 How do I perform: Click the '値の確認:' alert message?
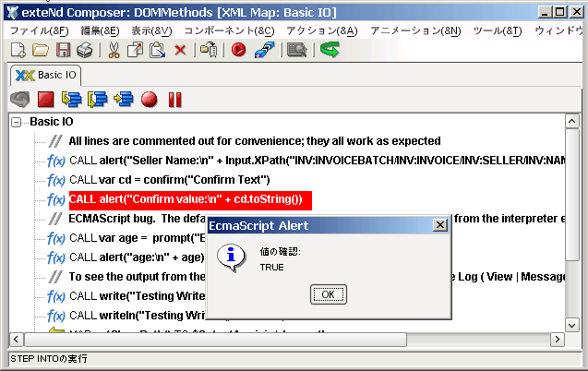click(280, 251)
